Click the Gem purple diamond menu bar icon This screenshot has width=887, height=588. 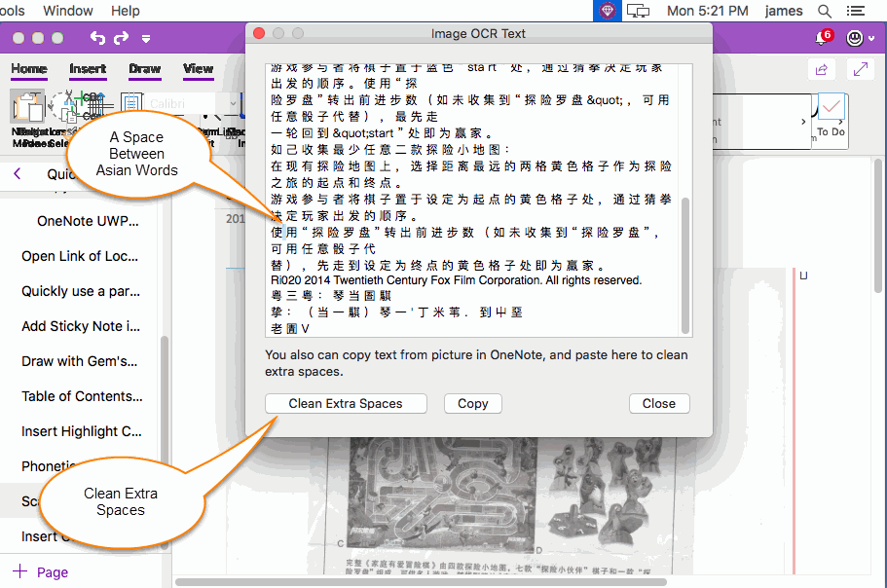[x=607, y=11]
